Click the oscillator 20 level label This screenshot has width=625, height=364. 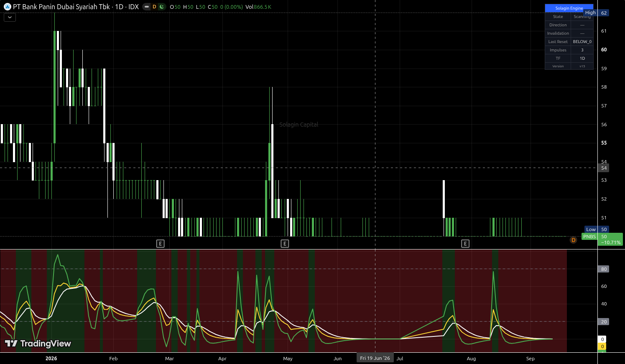pos(604,322)
